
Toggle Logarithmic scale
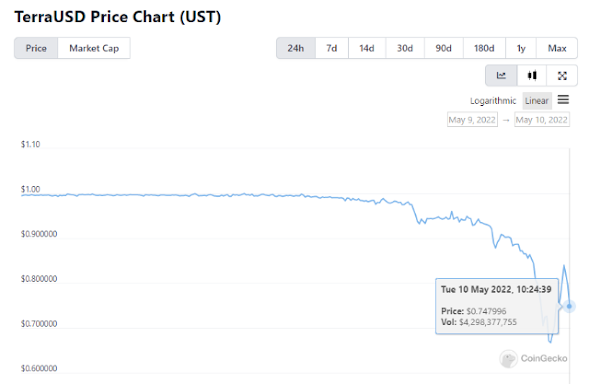point(493,101)
